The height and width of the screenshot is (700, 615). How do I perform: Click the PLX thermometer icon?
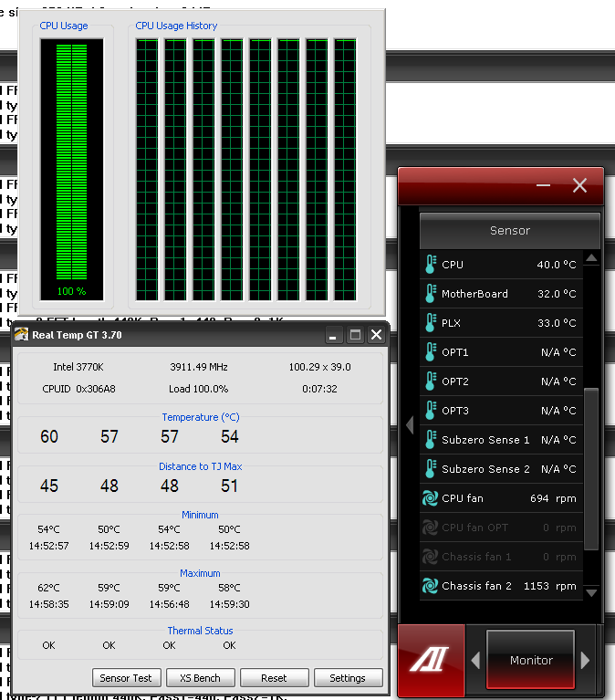[431, 323]
